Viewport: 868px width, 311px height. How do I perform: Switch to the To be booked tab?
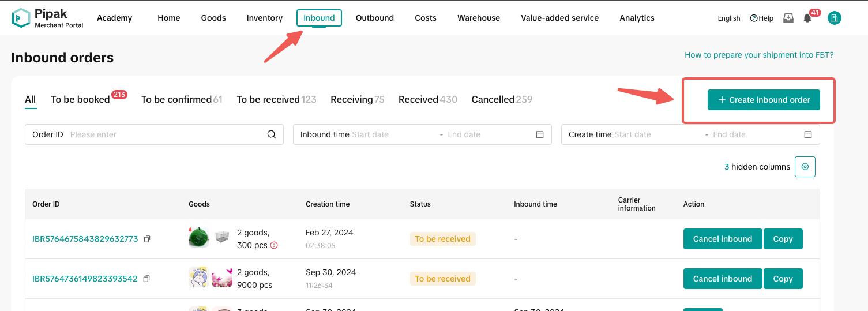pyautogui.click(x=80, y=99)
